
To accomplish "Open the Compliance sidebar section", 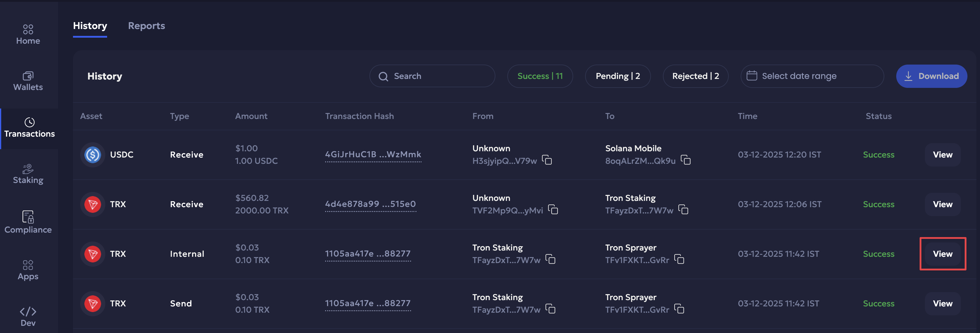I will 28,222.
